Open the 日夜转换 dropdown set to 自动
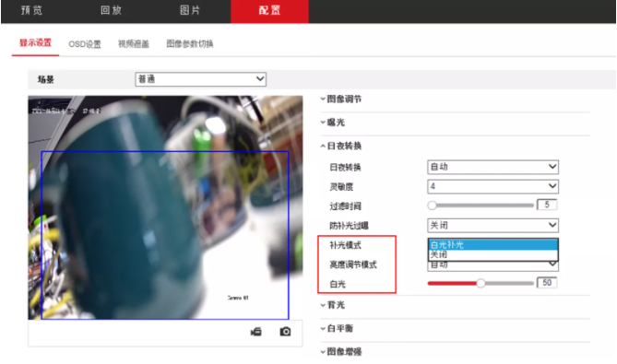Image resolution: width=617 pixels, height=364 pixels. (x=492, y=167)
